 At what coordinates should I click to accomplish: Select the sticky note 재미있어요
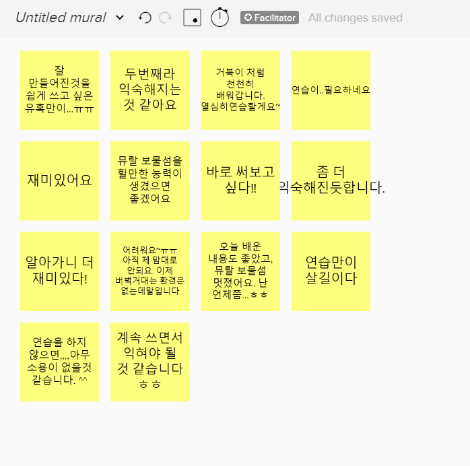[x=59, y=181]
